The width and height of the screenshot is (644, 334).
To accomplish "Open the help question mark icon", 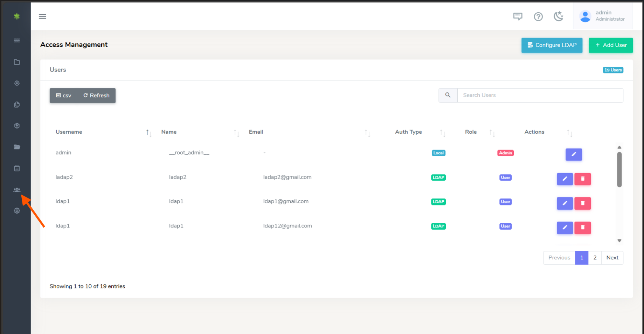I will pos(538,16).
